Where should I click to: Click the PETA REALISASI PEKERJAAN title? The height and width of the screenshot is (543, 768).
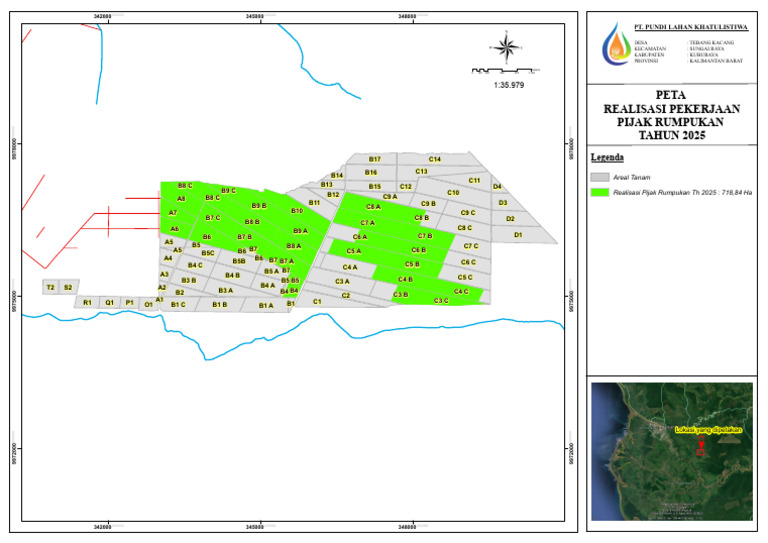(x=672, y=115)
